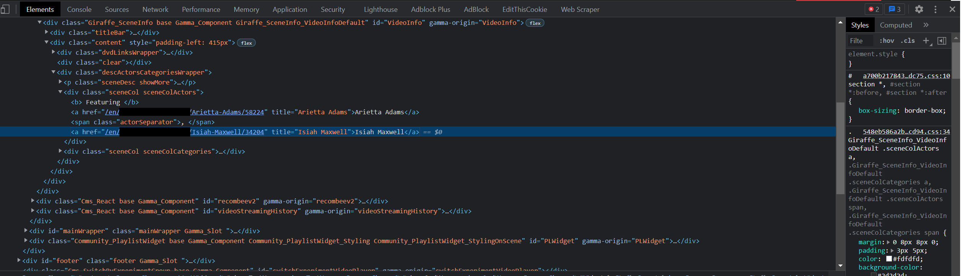Open the three-dot customize DevTools menu
Viewport: 980px width, 276px height.
(935, 9)
